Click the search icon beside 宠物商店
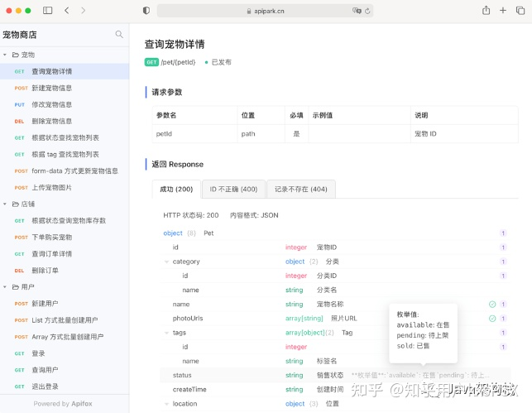The height and width of the screenshot is (413, 532). (x=119, y=34)
